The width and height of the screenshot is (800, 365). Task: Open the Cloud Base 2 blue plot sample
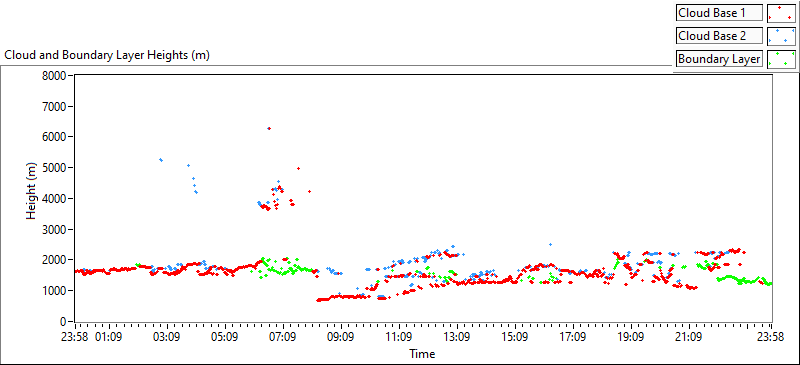click(x=782, y=36)
